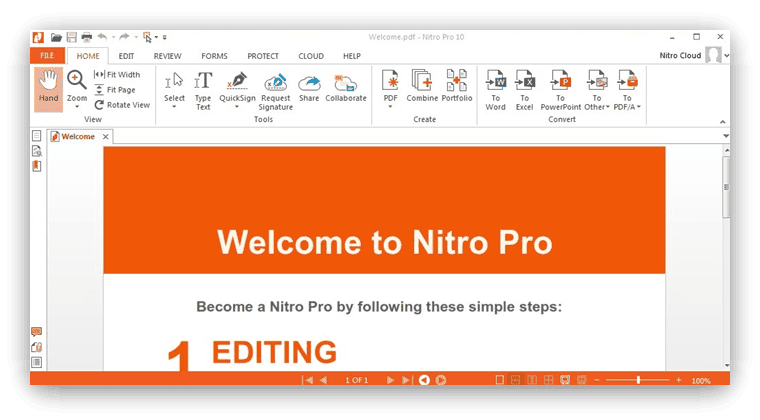760x420 pixels.
Task: Expand the Select tool dropdown arrow
Action: [174, 107]
